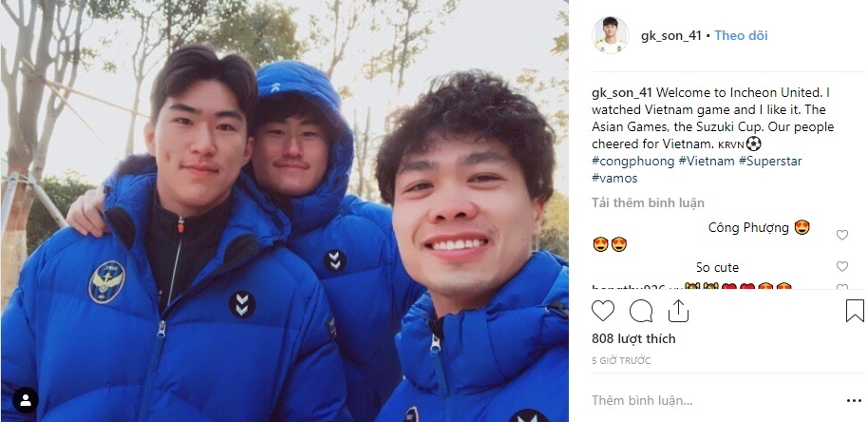Share the post using the share icon

(678, 311)
